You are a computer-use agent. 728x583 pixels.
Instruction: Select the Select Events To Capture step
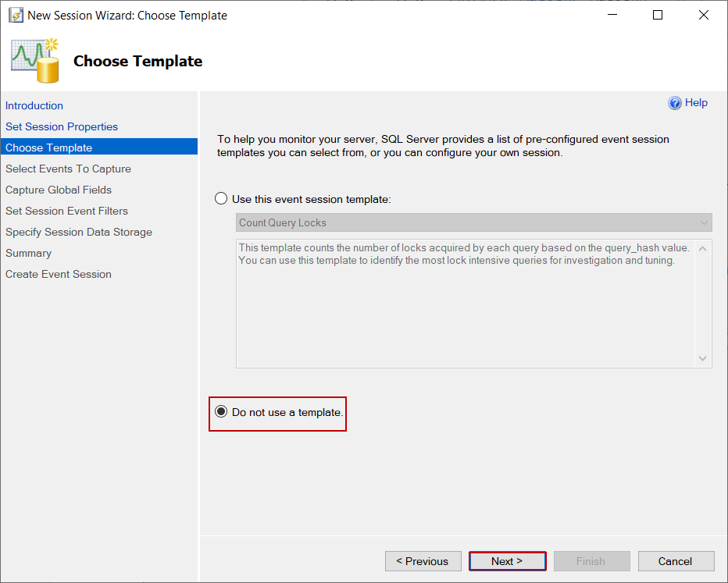(x=68, y=169)
